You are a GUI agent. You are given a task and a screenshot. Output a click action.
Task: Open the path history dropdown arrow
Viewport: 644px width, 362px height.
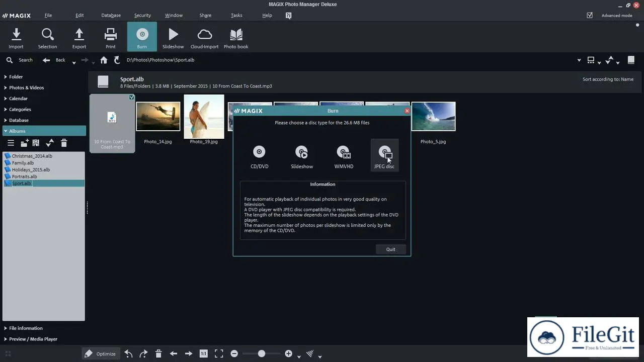point(579,60)
